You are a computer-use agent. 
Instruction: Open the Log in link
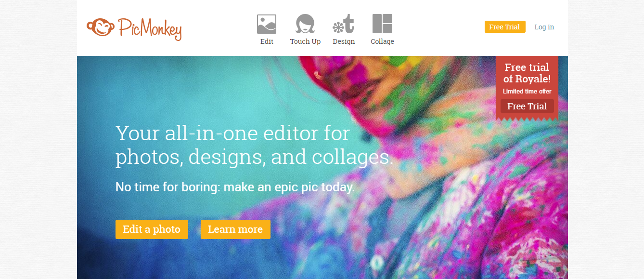(x=544, y=27)
